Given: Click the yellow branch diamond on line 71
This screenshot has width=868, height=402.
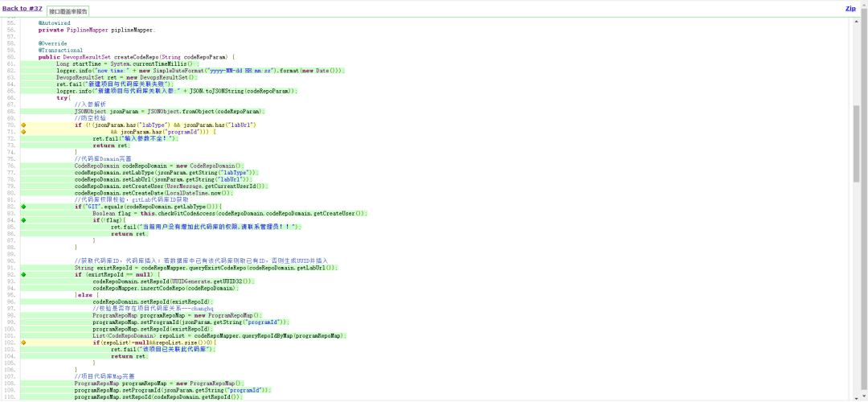Looking at the screenshot, I should (x=23, y=132).
